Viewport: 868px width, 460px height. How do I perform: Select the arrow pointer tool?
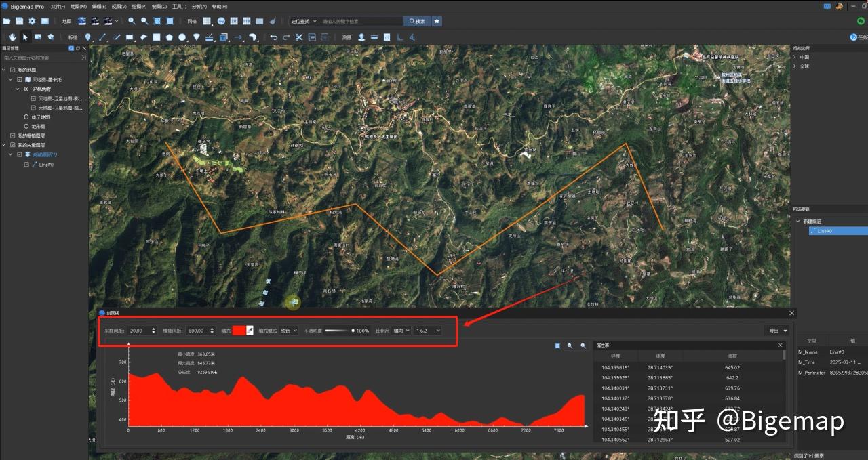(x=25, y=37)
